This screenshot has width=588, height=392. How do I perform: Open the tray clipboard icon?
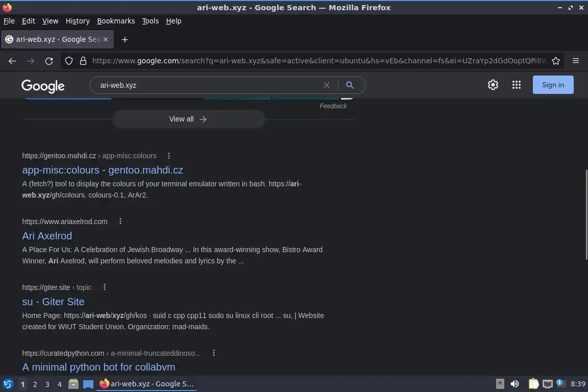coord(533,384)
